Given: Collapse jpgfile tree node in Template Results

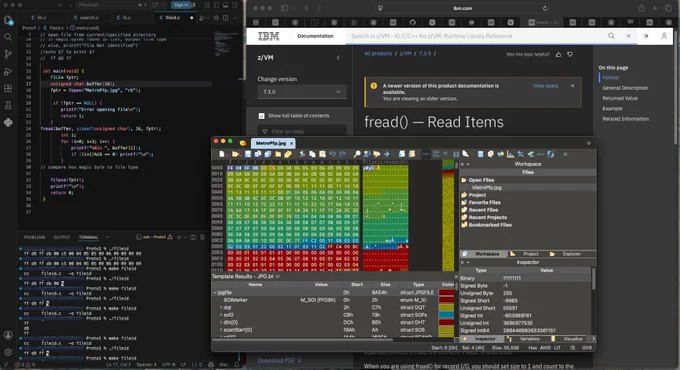Looking at the screenshot, I should tap(215, 292).
